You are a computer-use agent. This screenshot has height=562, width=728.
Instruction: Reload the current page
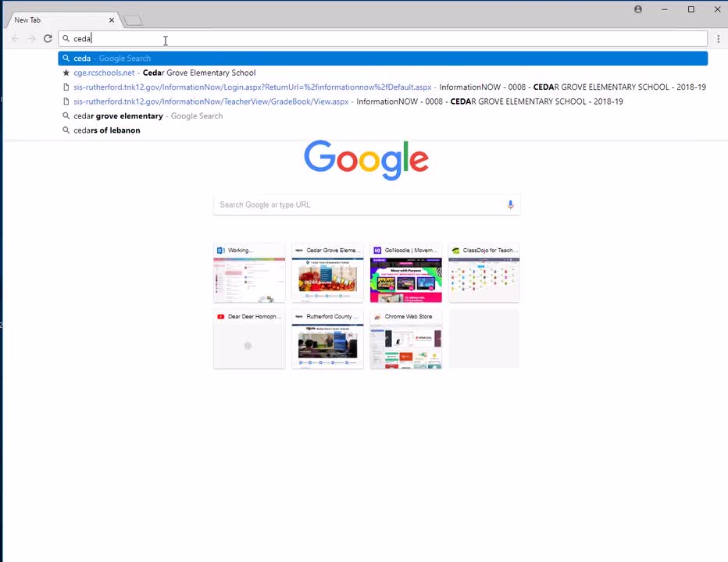48,38
